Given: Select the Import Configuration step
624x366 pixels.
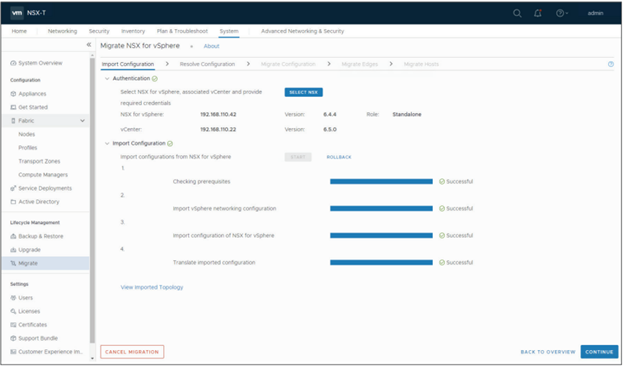Looking at the screenshot, I should [128, 64].
